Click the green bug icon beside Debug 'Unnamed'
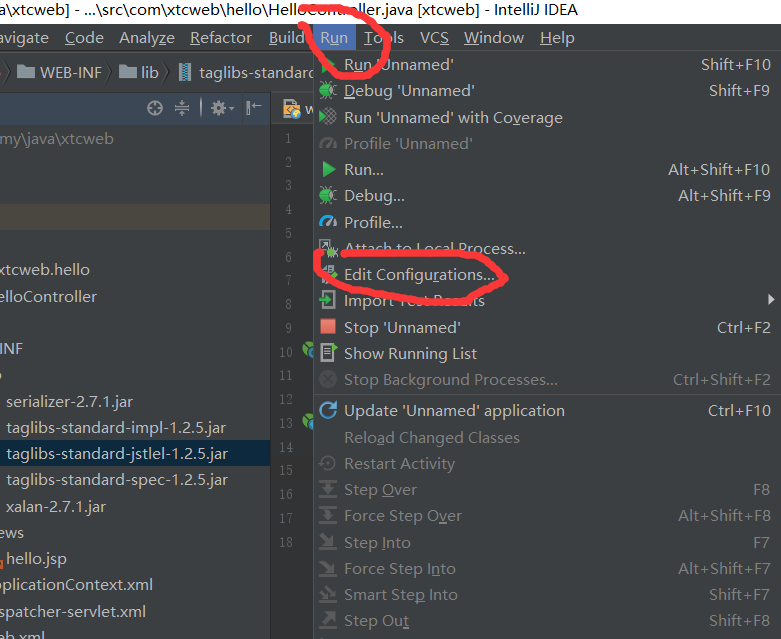This screenshot has width=781, height=639. [328, 91]
